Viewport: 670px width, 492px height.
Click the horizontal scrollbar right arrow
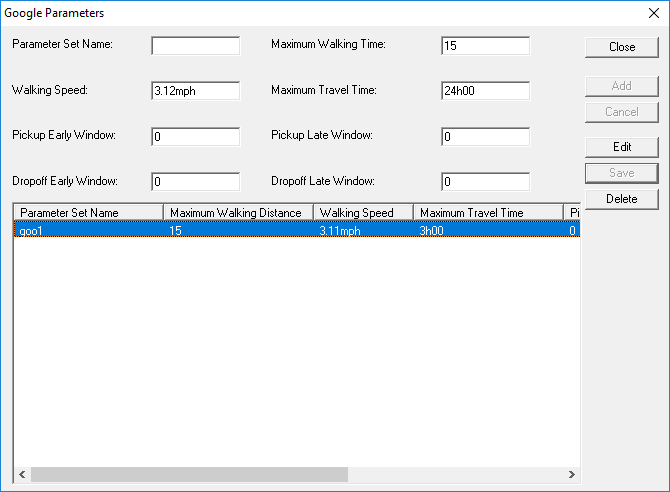pyautogui.click(x=572, y=475)
